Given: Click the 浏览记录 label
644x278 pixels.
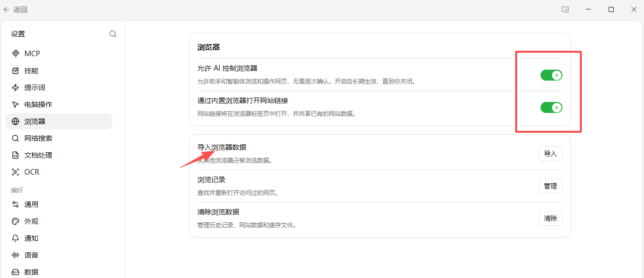Looking at the screenshot, I should [x=211, y=180].
